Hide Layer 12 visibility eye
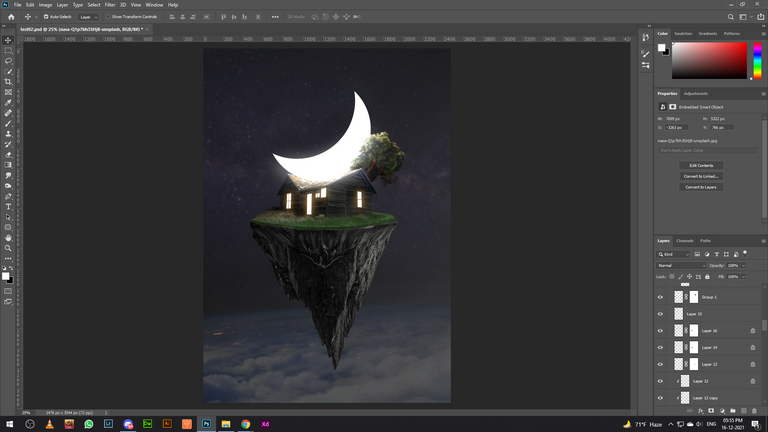 (x=660, y=381)
